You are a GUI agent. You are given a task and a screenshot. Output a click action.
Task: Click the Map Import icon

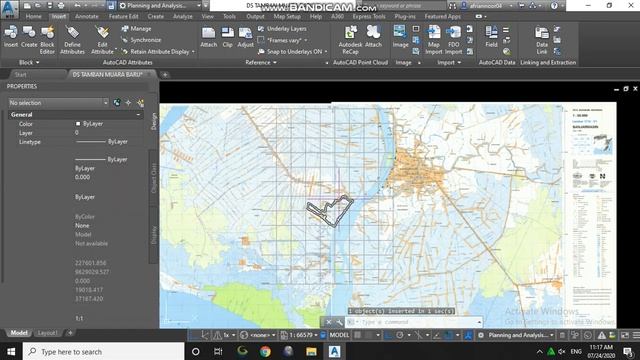tap(433, 33)
